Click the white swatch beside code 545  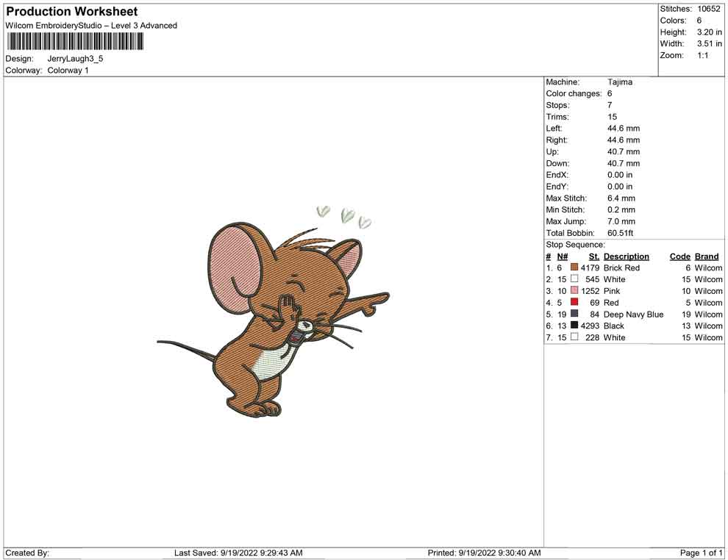pos(574,279)
